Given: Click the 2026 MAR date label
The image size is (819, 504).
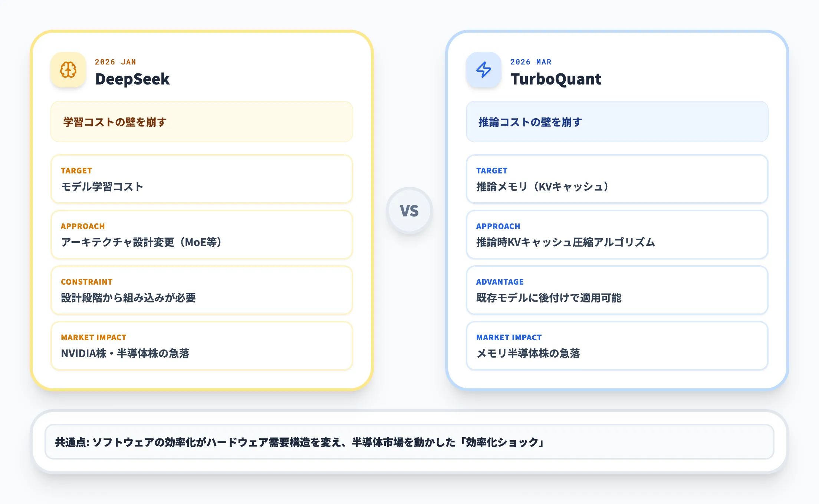Looking at the screenshot, I should point(530,62).
